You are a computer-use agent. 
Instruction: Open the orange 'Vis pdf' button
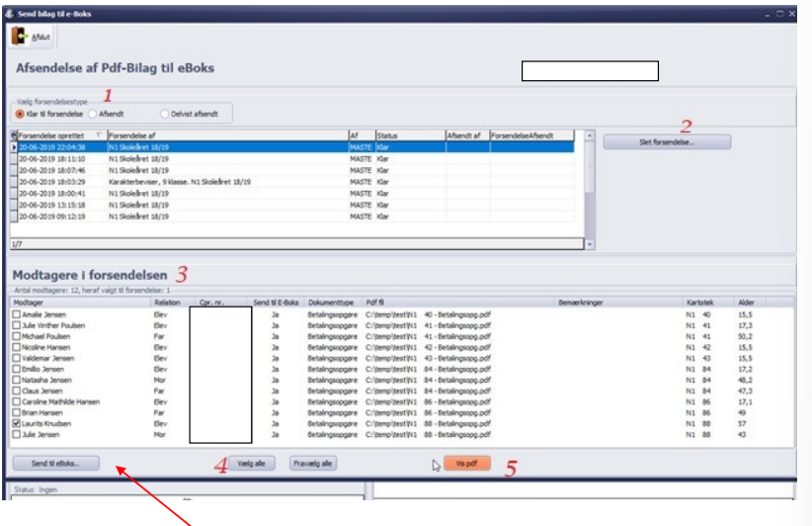point(466,463)
